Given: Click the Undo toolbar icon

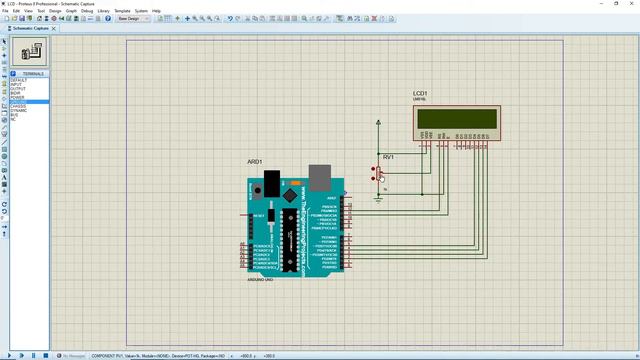Looking at the screenshot, I should 230,19.
